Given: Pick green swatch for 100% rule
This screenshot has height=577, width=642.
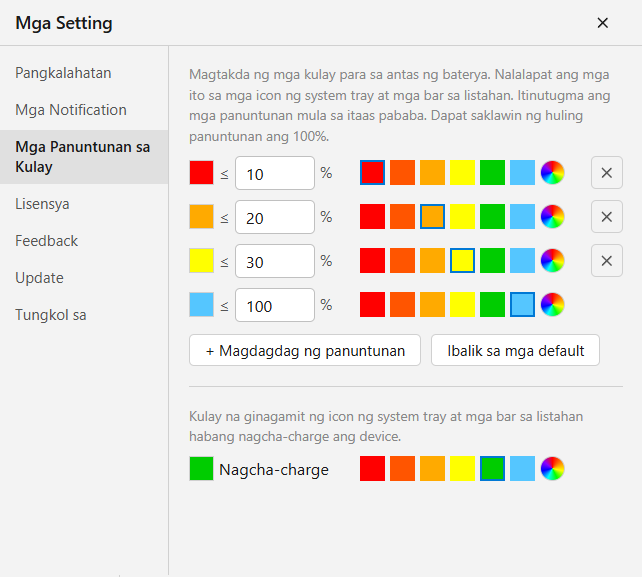Looking at the screenshot, I should tap(492, 305).
